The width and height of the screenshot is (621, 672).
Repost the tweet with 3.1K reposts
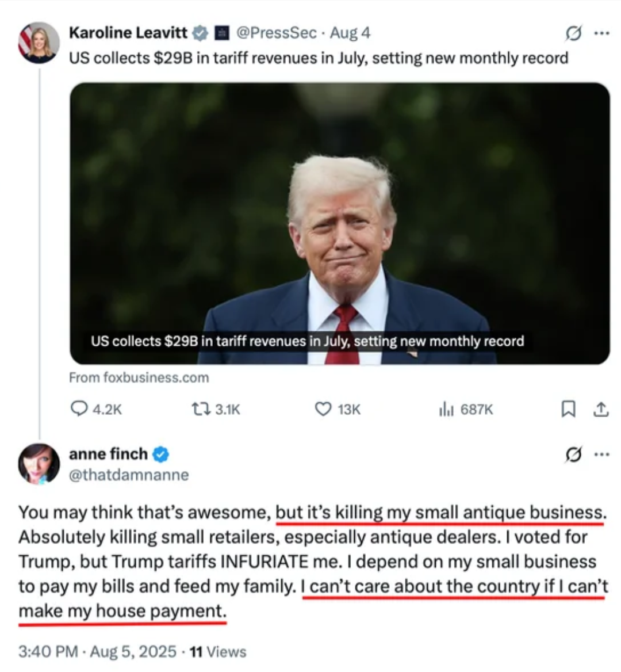point(201,409)
